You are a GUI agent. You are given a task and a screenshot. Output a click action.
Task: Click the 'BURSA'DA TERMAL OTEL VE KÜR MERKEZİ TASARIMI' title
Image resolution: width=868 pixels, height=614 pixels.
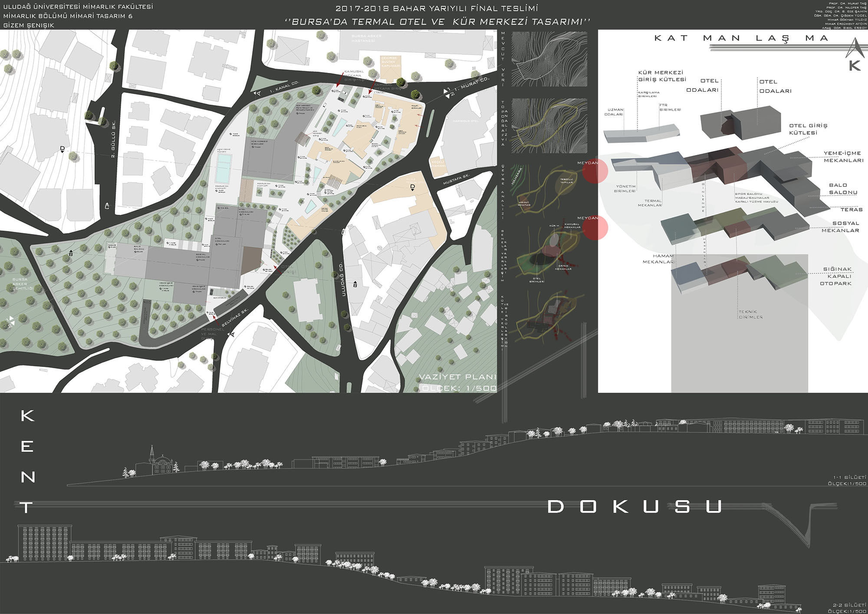click(437, 22)
